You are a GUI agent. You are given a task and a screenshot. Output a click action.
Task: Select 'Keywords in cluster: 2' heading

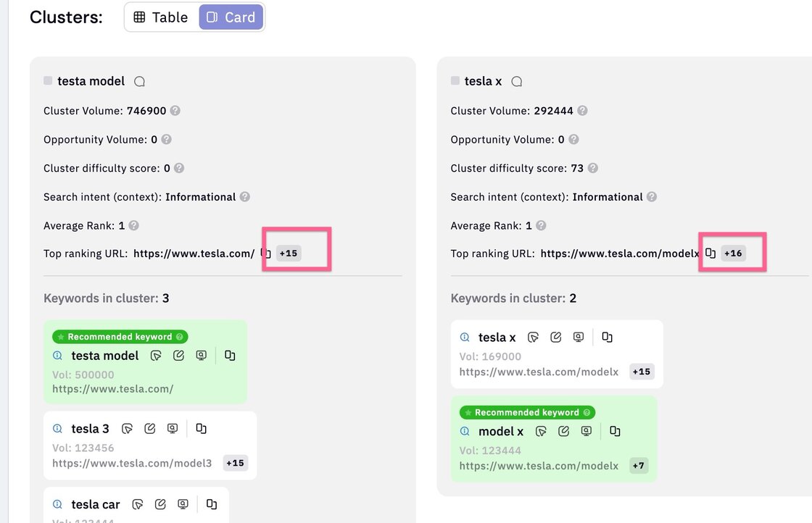[513, 298]
